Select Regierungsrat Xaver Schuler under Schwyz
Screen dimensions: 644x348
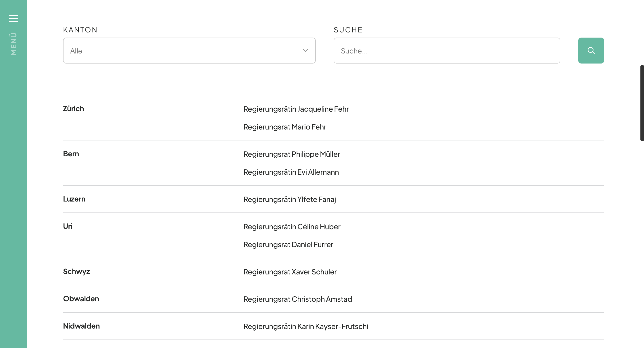(290, 272)
